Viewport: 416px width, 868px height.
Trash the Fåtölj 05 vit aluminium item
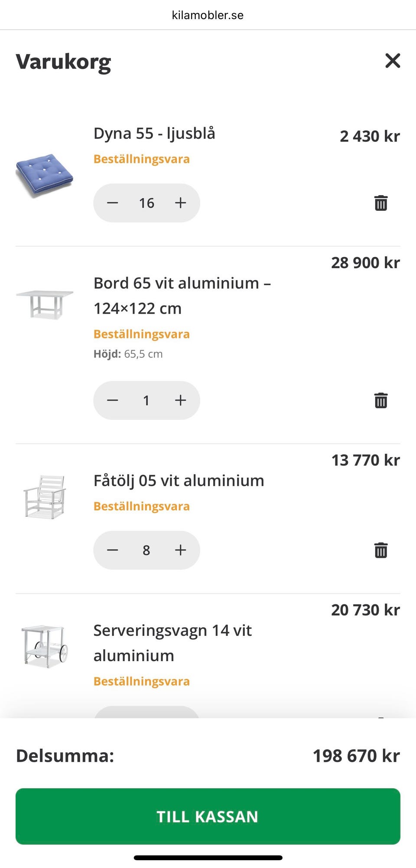click(381, 550)
